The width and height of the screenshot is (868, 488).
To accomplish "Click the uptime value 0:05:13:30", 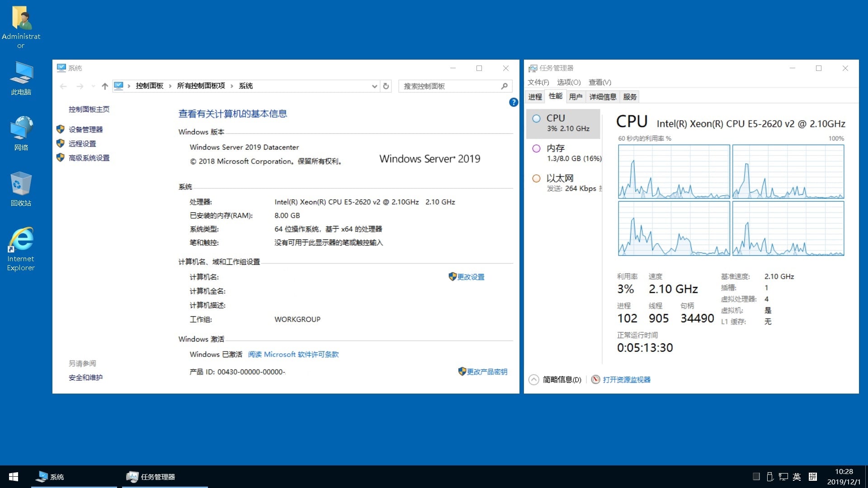I will tap(645, 347).
